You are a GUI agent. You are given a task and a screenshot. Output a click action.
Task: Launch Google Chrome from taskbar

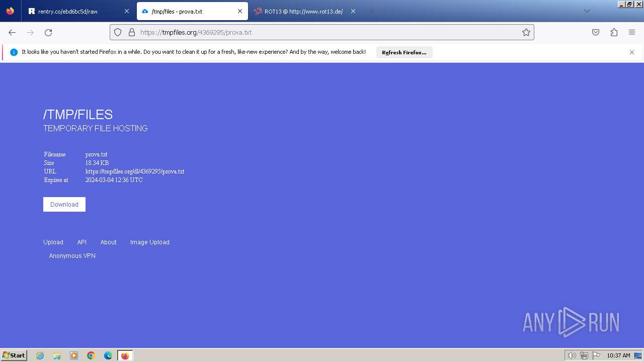[x=91, y=355]
